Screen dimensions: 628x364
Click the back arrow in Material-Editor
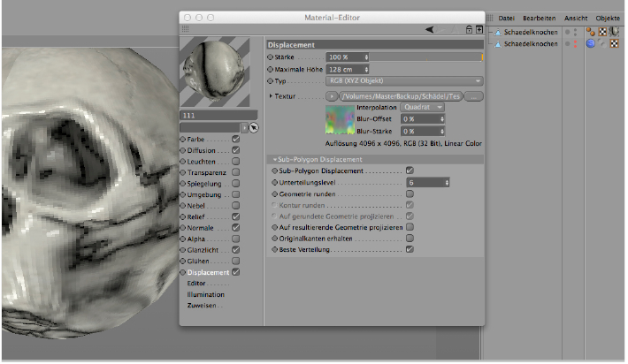coord(430,29)
